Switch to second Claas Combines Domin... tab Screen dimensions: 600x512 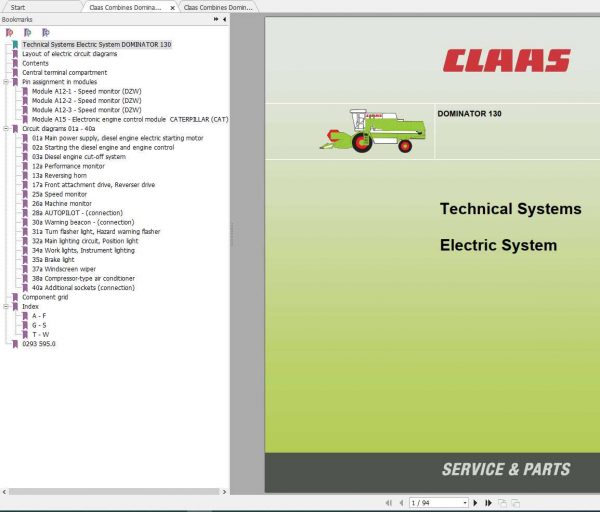coord(218,7)
